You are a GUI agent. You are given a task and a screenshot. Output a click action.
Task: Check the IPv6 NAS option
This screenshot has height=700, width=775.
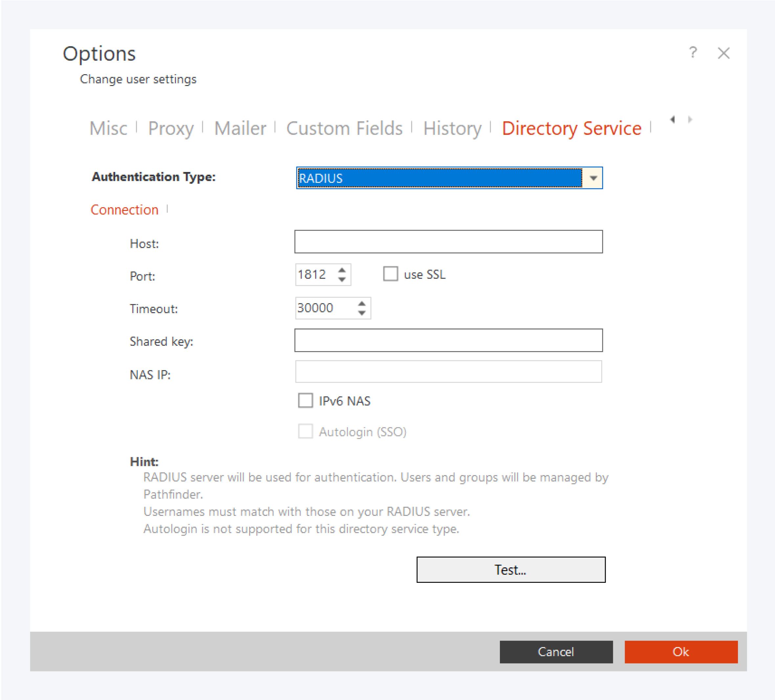coord(305,401)
